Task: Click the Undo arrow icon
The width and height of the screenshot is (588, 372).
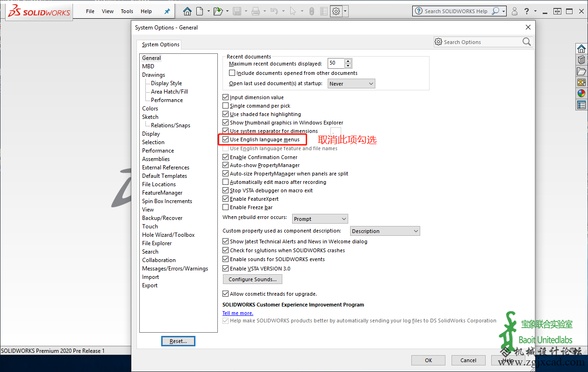Action: 274,11
